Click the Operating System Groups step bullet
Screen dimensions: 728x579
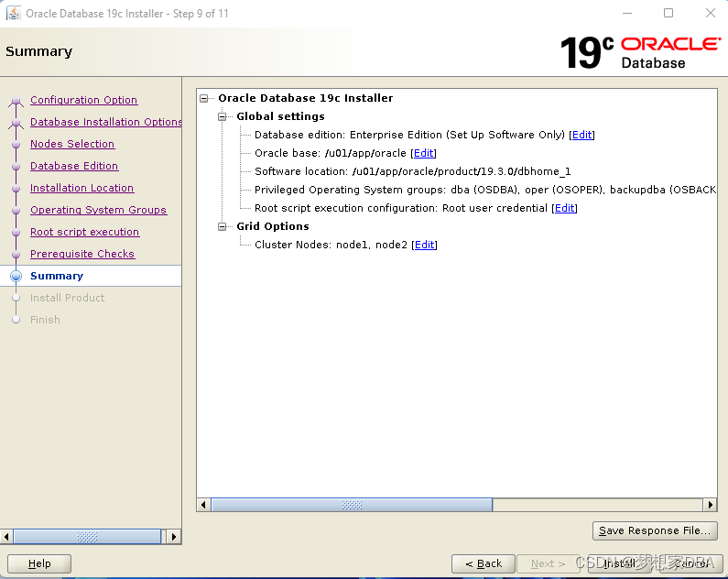pyautogui.click(x=16, y=211)
